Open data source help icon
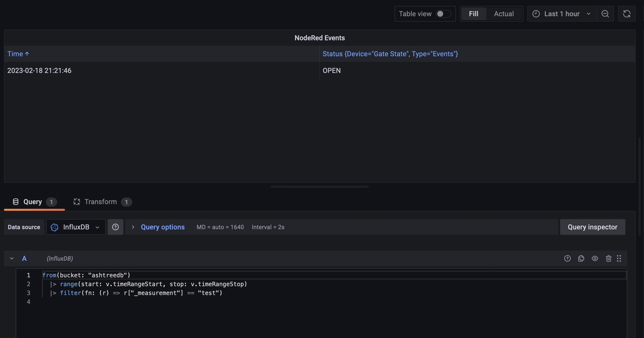Image resolution: width=644 pixels, height=338 pixels. pyautogui.click(x=115, y=227)
